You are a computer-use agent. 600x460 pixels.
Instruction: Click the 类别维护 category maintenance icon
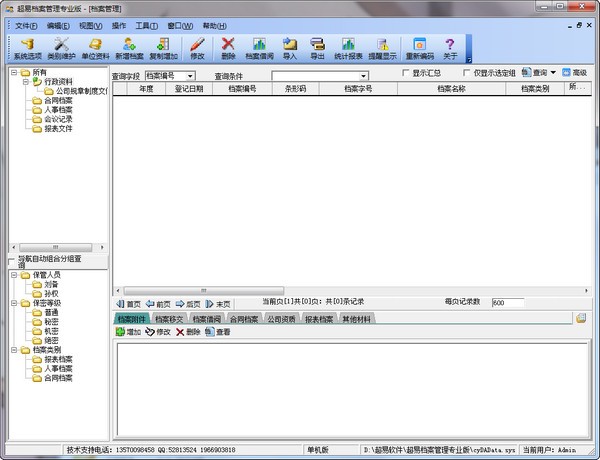tap(62, 48)
